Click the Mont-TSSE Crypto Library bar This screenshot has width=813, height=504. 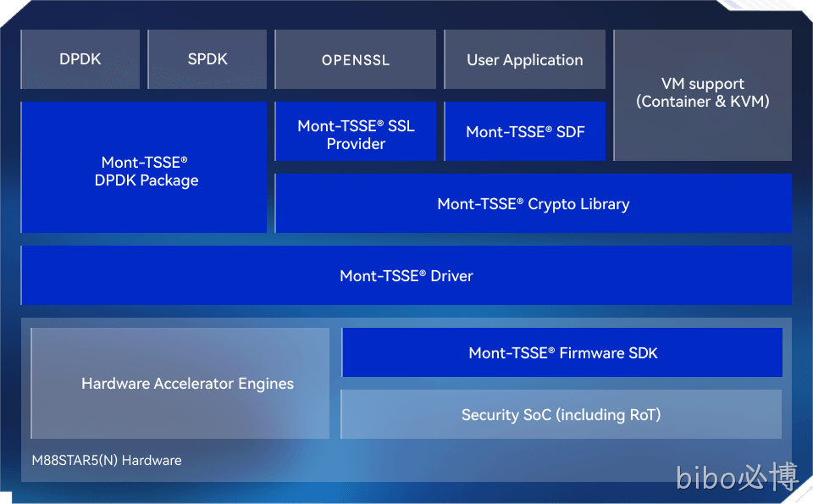pyautogui.click(x=533, y=203)
